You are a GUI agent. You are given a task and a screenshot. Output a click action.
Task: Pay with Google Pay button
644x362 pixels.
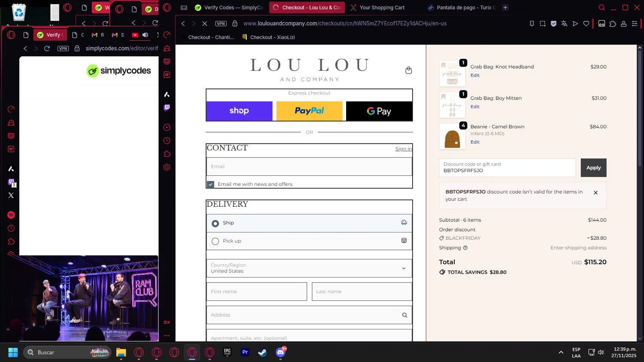379,111
